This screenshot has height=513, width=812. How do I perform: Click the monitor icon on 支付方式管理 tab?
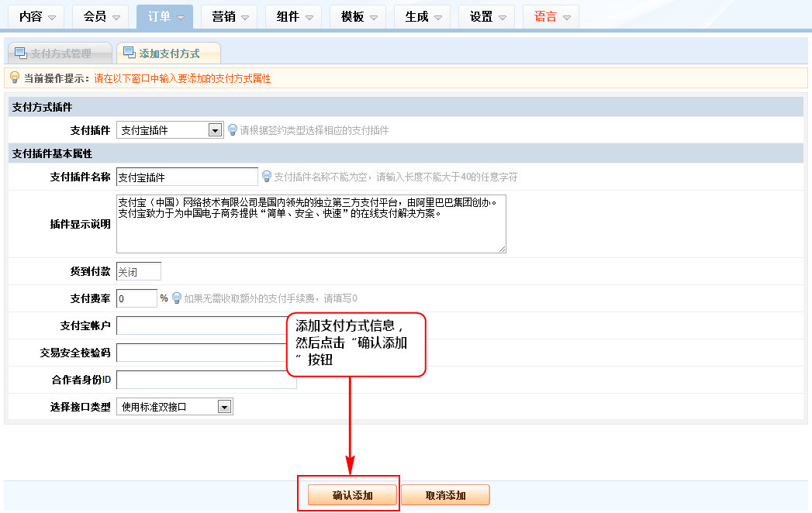[x=21, y=53]
